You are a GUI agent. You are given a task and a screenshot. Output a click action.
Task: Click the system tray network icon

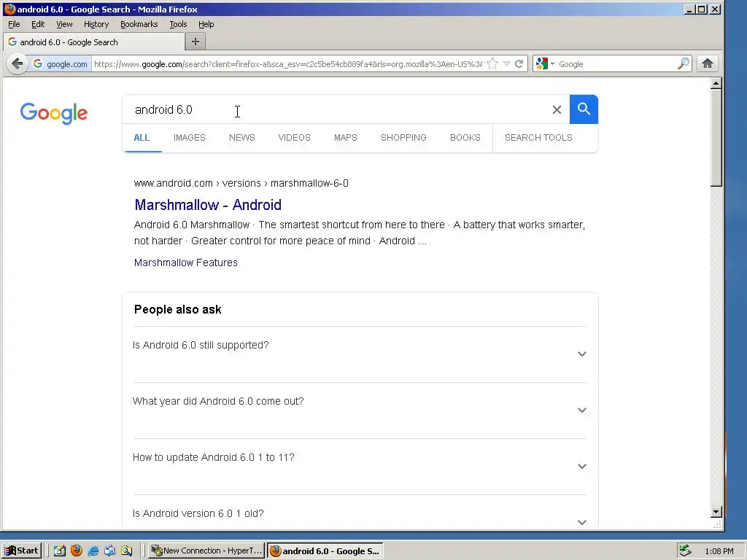coord(685,551)
